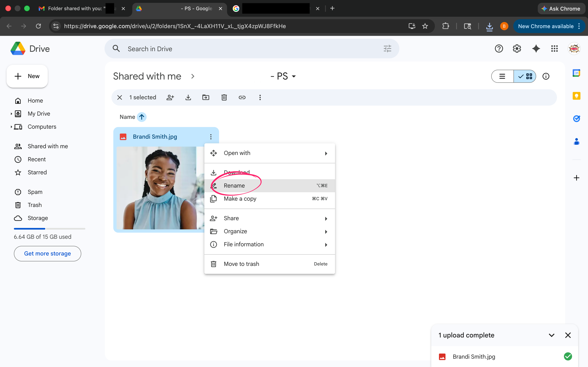Click the New button
The height and width of the screenshot is (367, 588).
(27, 76)
